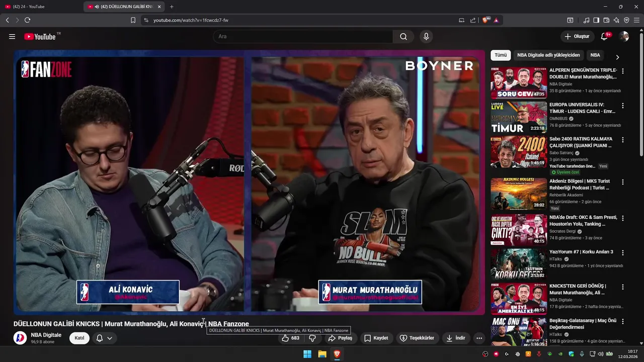The height and width of the screenshot is (362, 644).
Task: Open NBA Digitale channel avatar
Action: point(20,338)
